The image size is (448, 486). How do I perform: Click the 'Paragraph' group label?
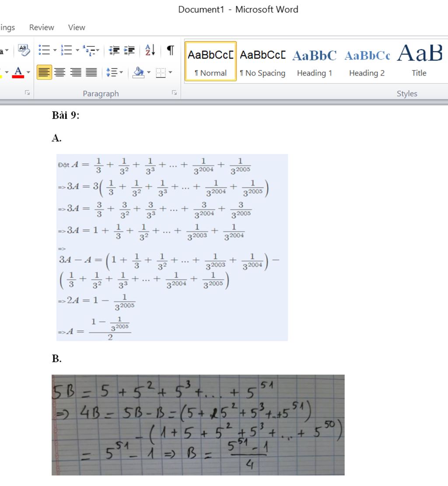point(101,94)
